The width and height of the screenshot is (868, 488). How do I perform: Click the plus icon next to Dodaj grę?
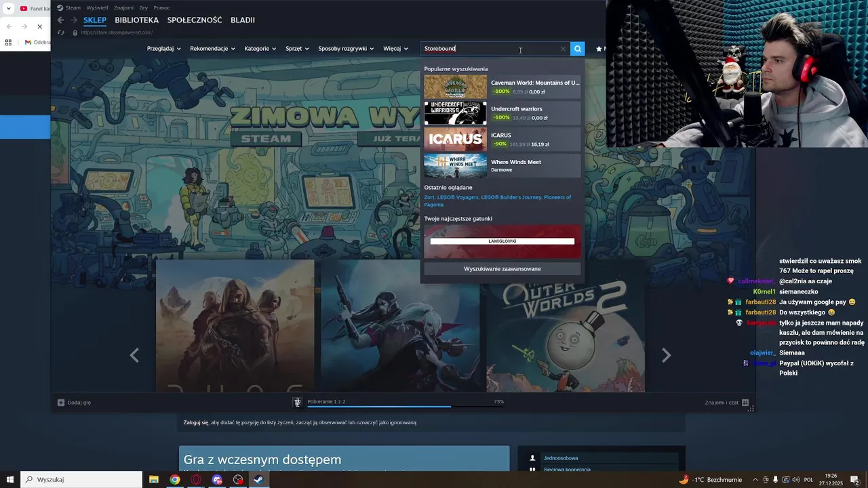(61, 403)
